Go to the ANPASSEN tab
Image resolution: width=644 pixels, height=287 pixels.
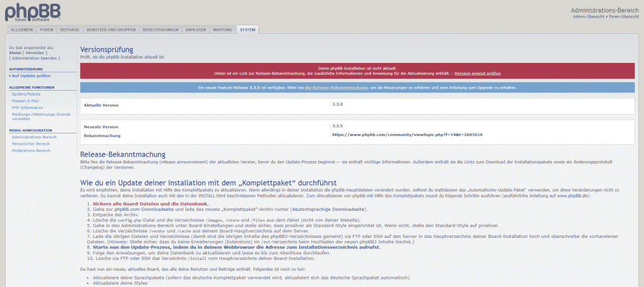[x=196, y=30]
